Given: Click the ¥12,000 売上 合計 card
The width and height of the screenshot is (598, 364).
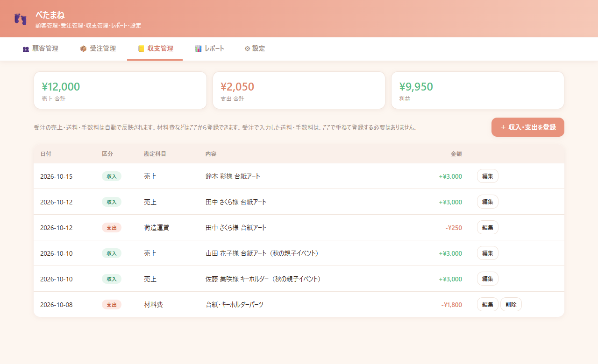Looking at the screenshot, I should pyautogui.click(x=120, y=91).
